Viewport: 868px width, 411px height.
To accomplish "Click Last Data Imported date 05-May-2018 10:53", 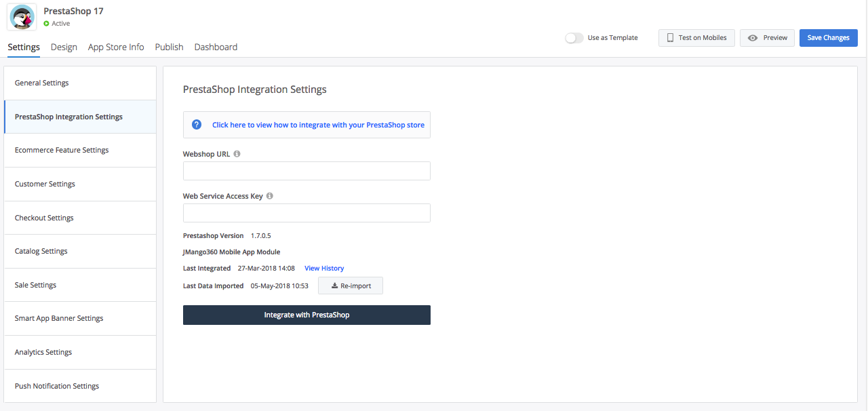I will 279,286.
